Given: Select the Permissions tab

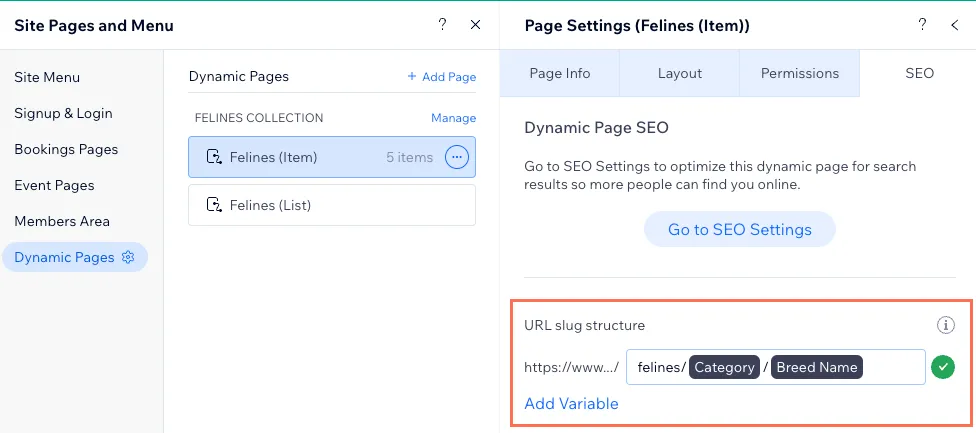Looking at the screenshot, I should tap(799, 73).
